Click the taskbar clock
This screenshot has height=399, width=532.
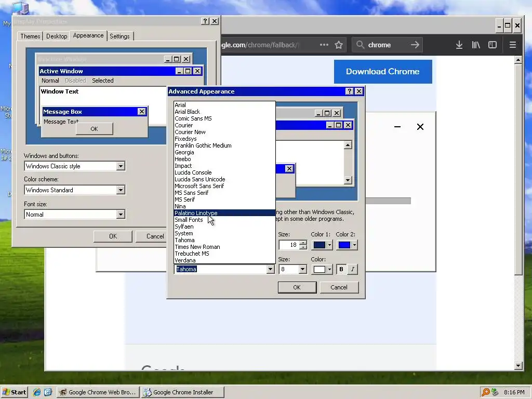coord(514,392)
